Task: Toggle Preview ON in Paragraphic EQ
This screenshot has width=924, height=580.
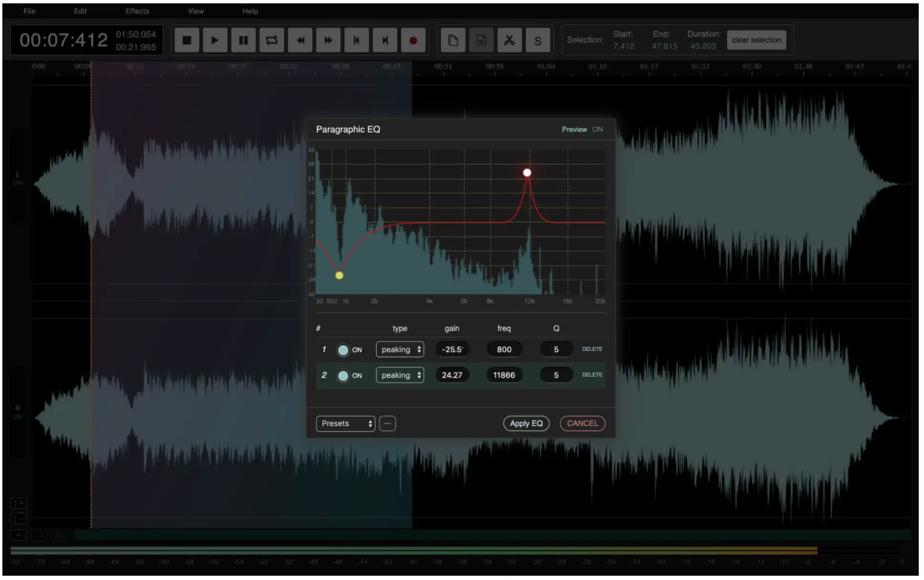Action: coord(582,129)
